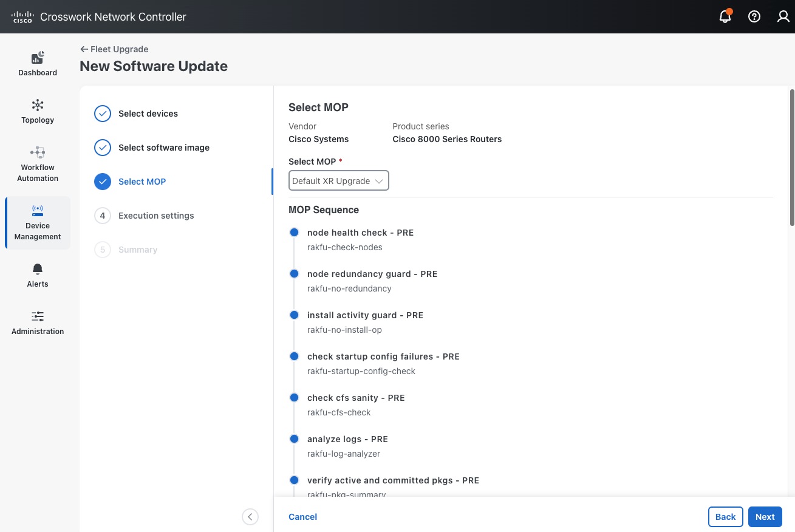
Task: Go to Select devices step
Action: (148, 114)
